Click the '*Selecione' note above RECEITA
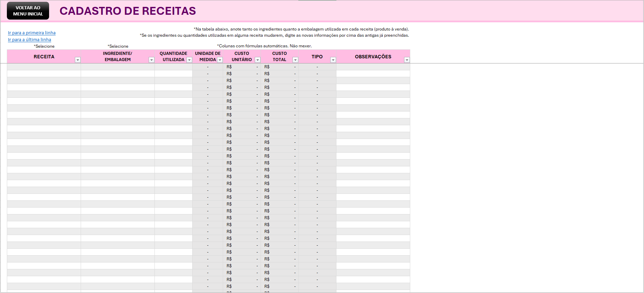 pyautogui.click(x=44, y=46)
